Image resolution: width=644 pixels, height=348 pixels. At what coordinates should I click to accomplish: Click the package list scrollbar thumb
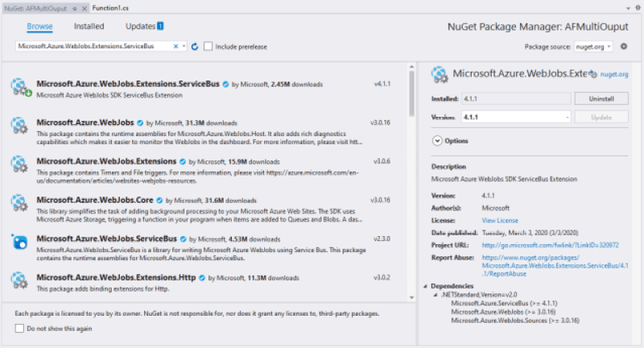click(x=411, y=93)
